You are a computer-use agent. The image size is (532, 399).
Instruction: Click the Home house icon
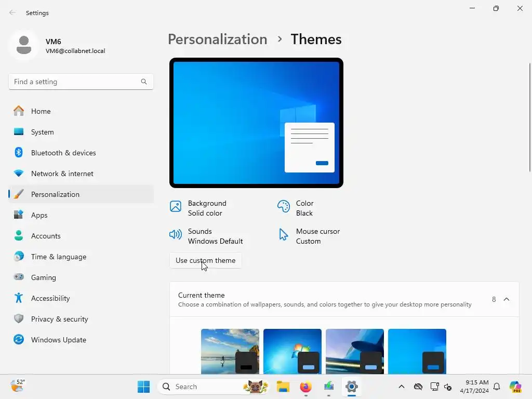coord(19,111)
